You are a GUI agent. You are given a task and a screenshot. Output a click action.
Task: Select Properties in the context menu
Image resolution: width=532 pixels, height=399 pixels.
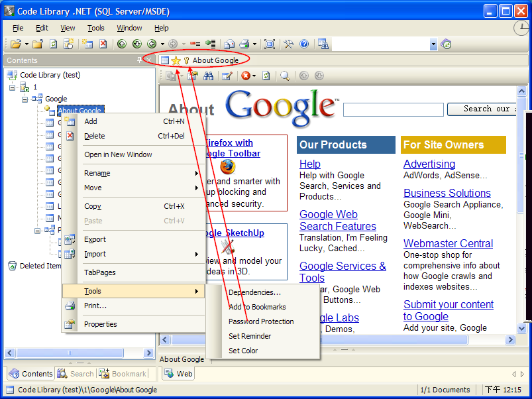pos(101,324)
